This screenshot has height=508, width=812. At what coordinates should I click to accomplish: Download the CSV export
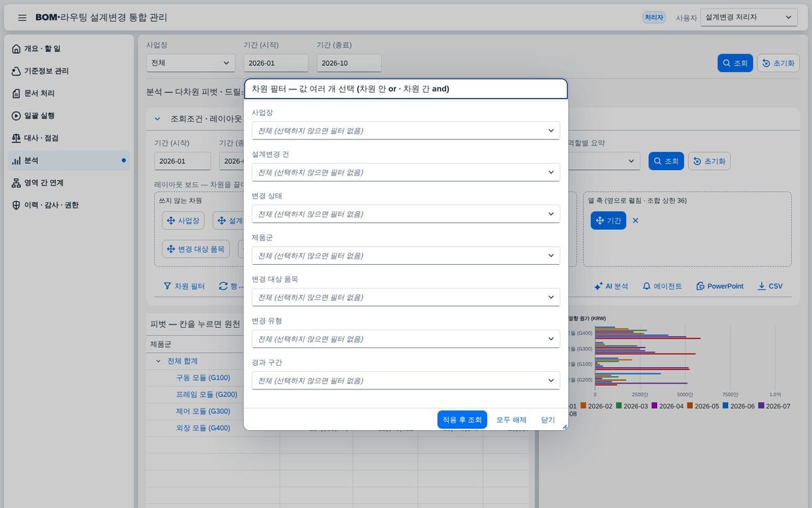[770, 287]
